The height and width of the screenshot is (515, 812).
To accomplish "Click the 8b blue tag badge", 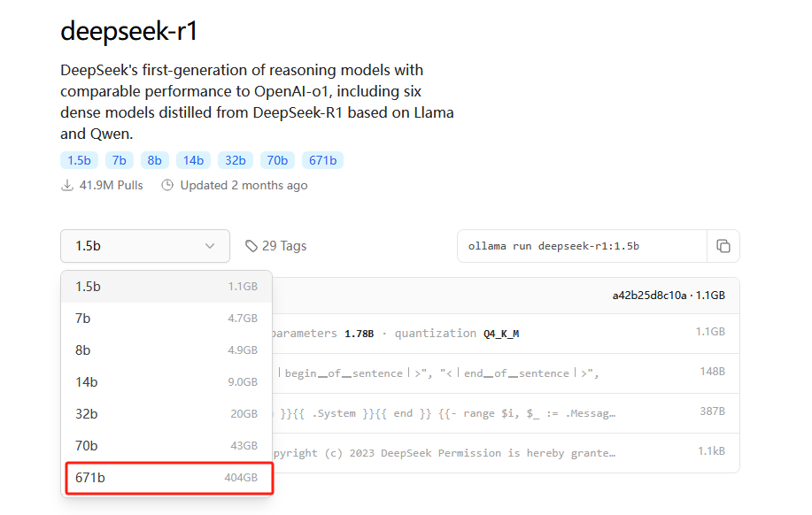I will tap(154, 160).
